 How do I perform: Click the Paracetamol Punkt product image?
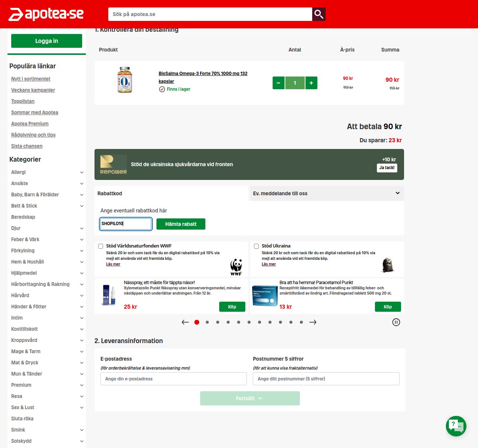coord(265,296)
